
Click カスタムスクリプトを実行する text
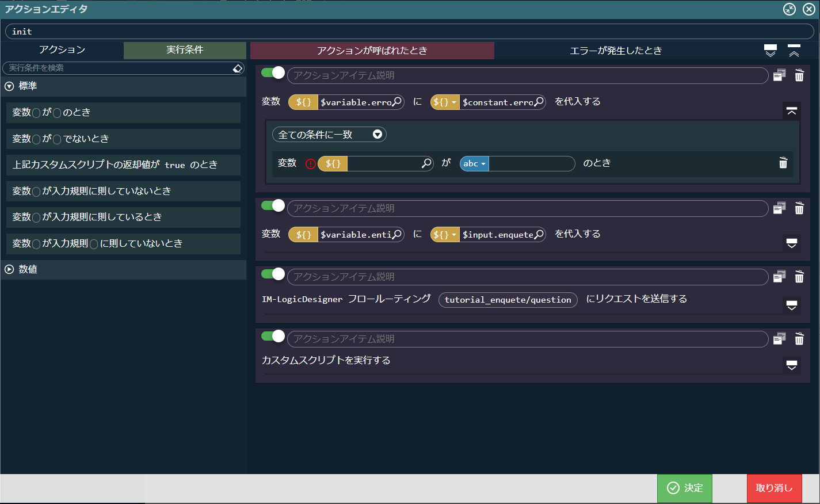pyautogui.click(x=326, y=360)
